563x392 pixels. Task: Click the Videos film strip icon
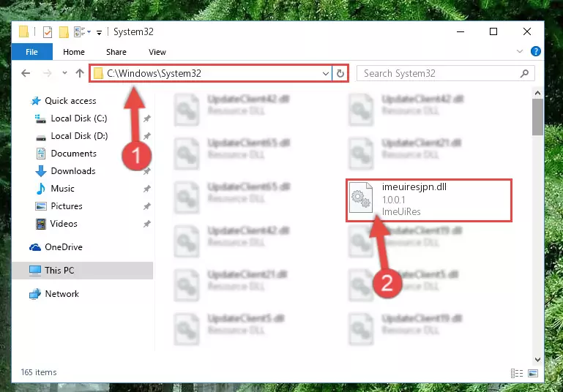click(x=41, y=224)
